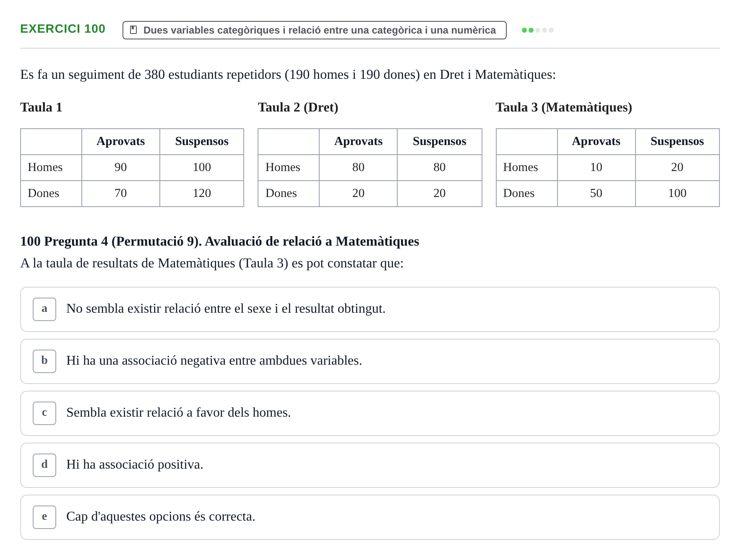Click the Homes row label in Taula 1
The height and width of the screenshot is (560, 740).
pos(45,167)
